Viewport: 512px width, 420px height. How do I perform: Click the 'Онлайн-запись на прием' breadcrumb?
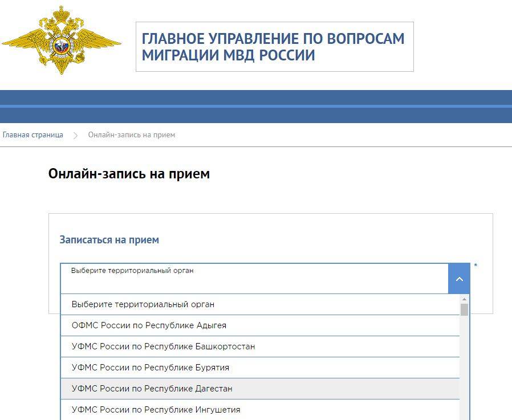[132, 135]
